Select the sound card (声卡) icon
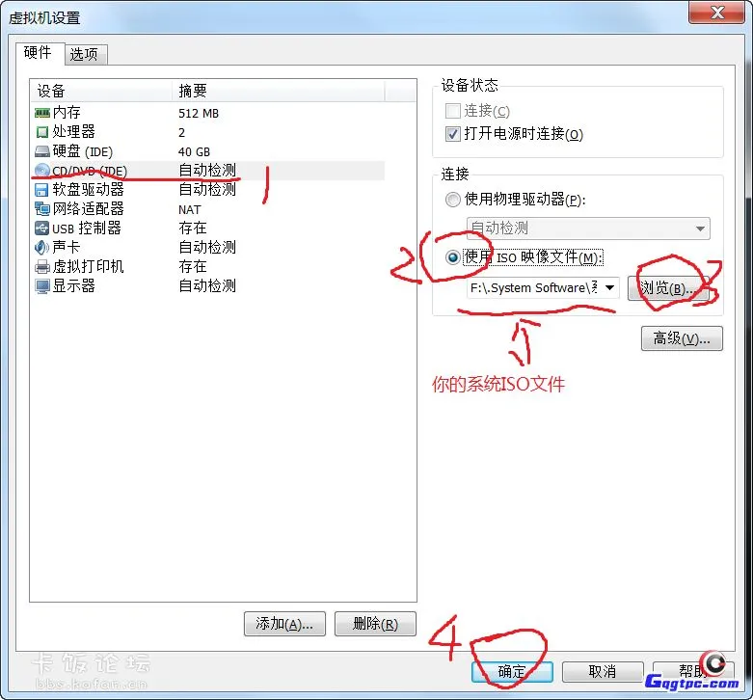The height and width of the screenshot is (700, 753). click(x=41, y=247)
